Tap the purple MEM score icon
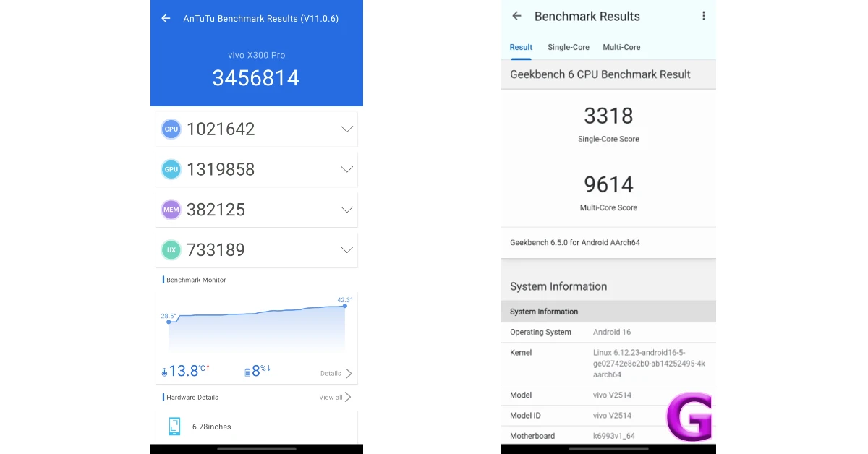The image size is (868, 454). pos(171,210)
